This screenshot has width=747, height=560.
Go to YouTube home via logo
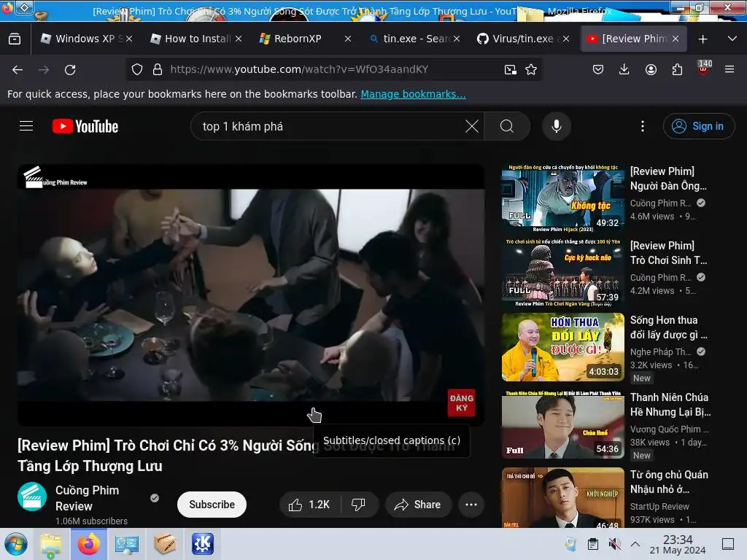click(85, 126)
